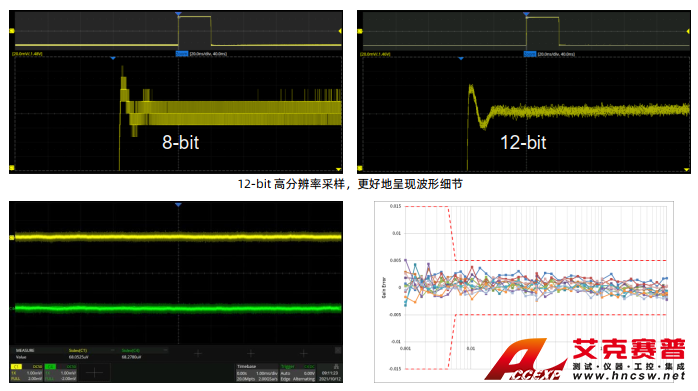Open the Trigger settings box
The width and height of the screenshot is (698, 391).
click(x=298, y=373)
